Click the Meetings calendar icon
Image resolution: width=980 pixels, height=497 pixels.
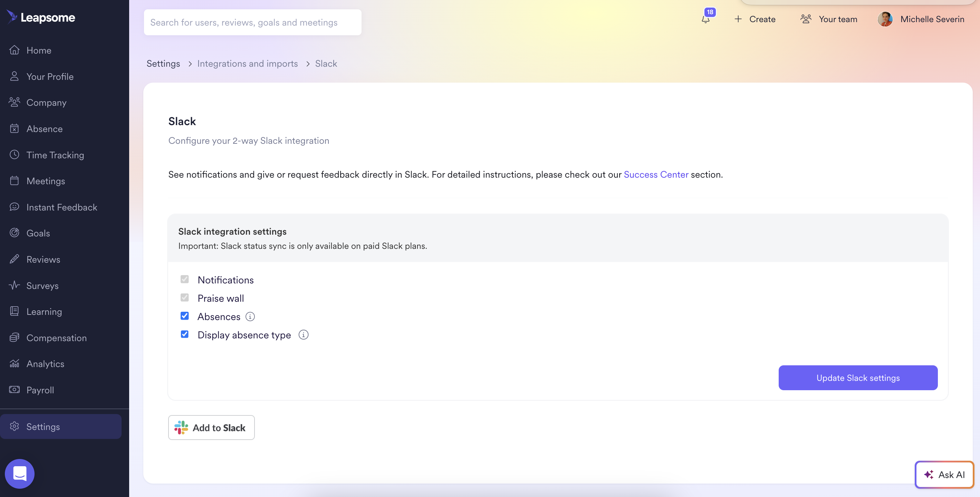[15, 180]
